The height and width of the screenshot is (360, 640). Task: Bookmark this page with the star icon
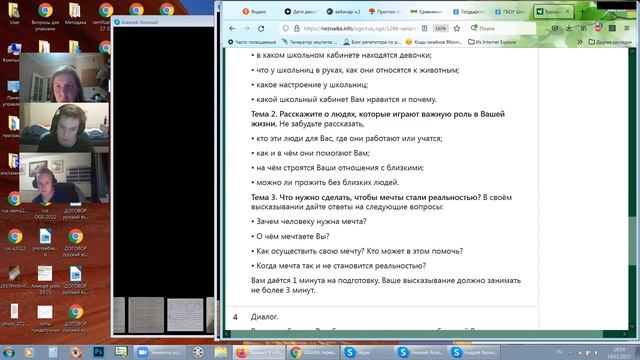pos(457,28)
